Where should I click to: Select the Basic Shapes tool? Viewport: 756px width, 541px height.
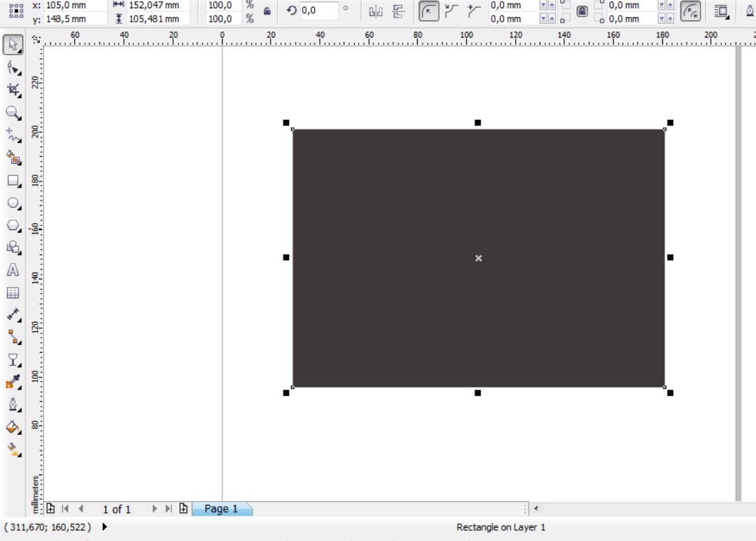click(x=13, y=247)
